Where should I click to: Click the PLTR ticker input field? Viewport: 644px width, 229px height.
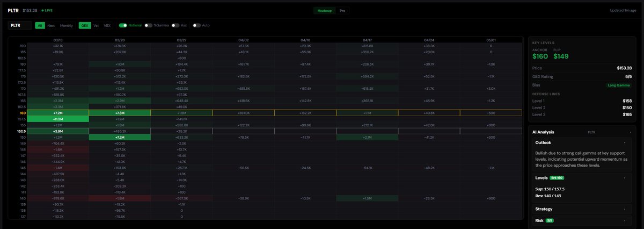click(x=20, y=25)
